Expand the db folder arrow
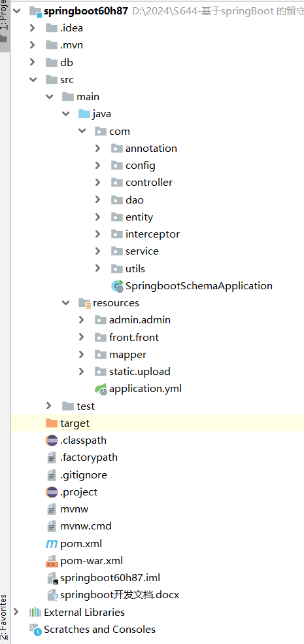304x644 pixels. point(33,62)
